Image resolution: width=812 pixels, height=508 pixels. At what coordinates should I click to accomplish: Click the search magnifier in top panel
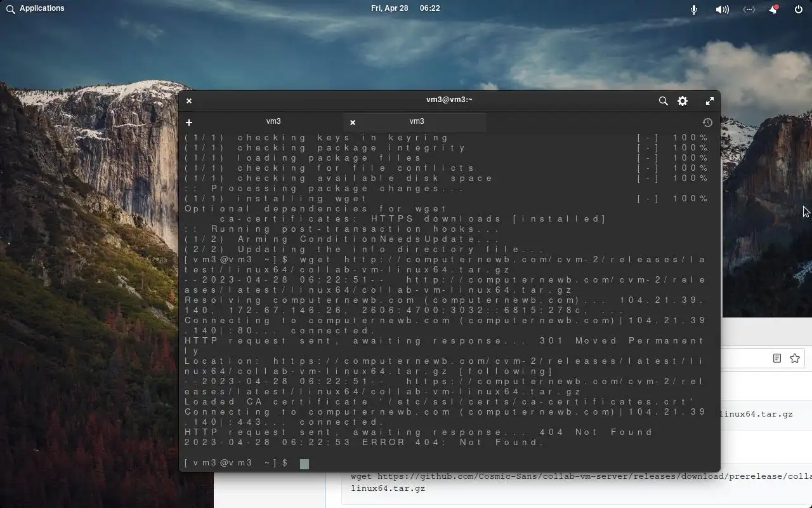pos(10,9)
